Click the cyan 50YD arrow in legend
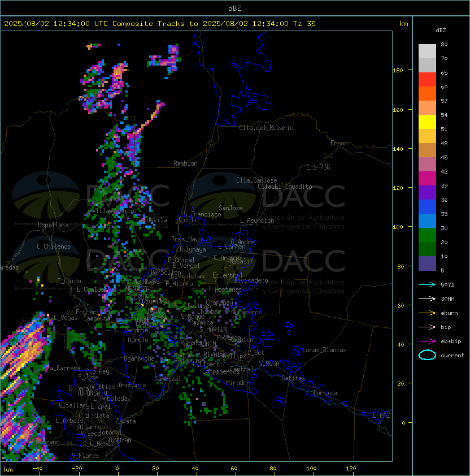Screen dimensions: 470x476 [x=427, y=285]
